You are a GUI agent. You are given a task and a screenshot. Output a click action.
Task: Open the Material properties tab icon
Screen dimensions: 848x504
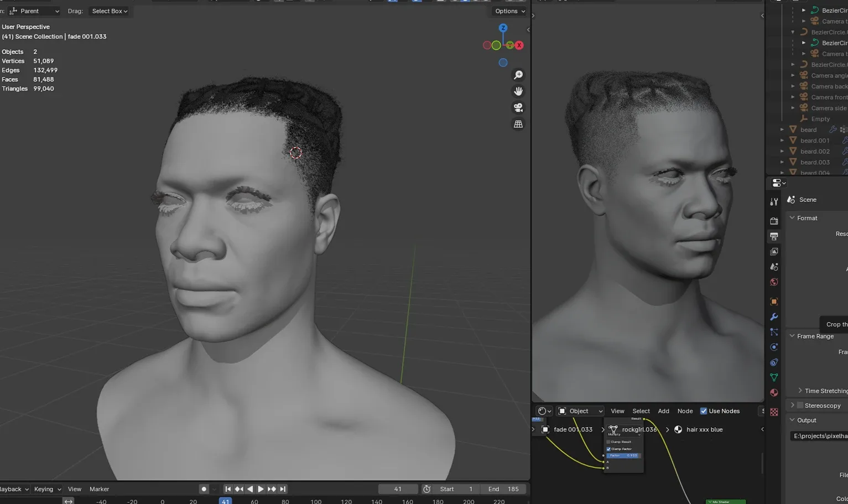point(774,393)
